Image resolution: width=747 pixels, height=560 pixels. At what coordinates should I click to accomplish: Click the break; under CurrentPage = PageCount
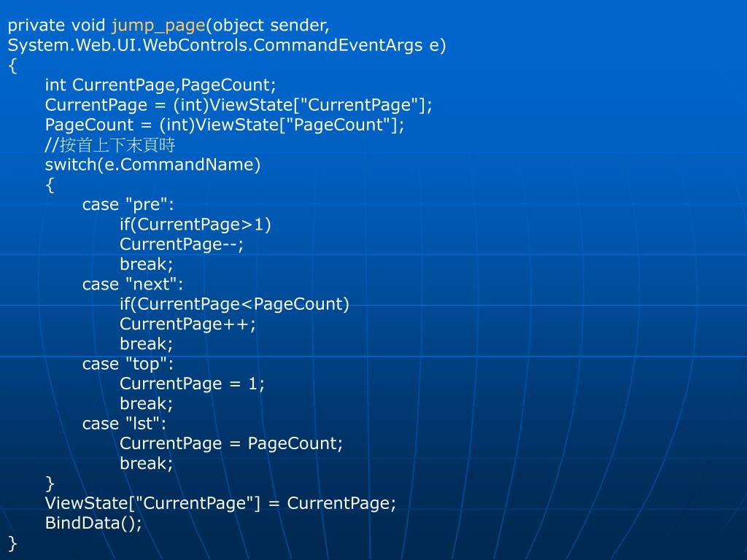tap(146, 464)
